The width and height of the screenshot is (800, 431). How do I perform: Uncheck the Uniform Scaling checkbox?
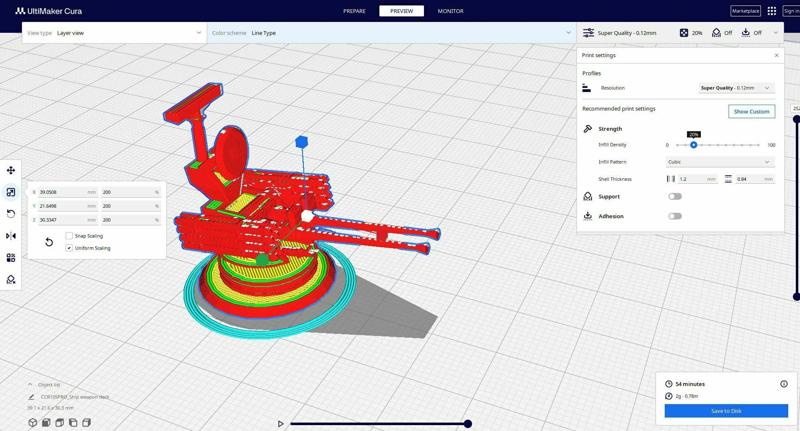coord(69,248)
